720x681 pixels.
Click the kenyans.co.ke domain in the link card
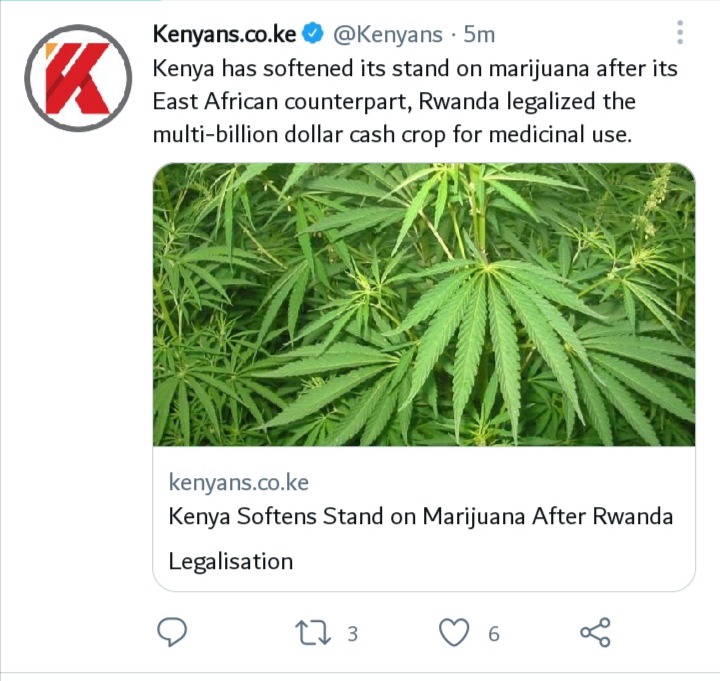point(239,482)
